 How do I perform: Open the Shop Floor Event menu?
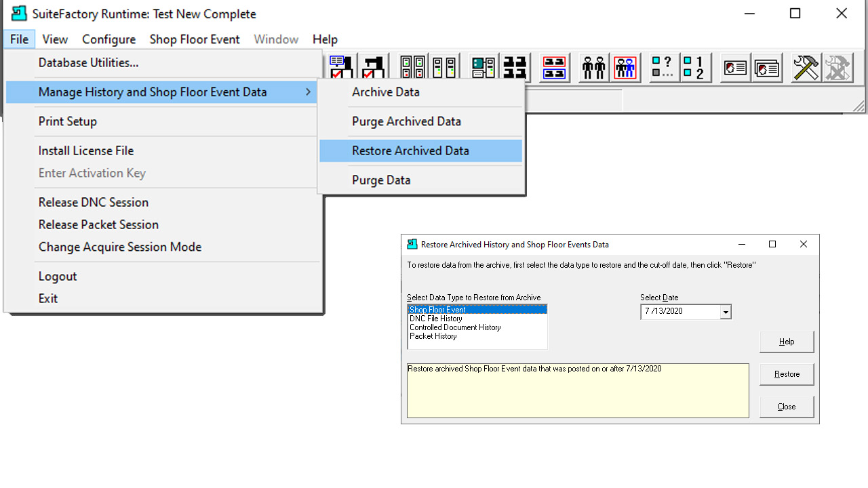pyautogui.click(x=195, y=39)
